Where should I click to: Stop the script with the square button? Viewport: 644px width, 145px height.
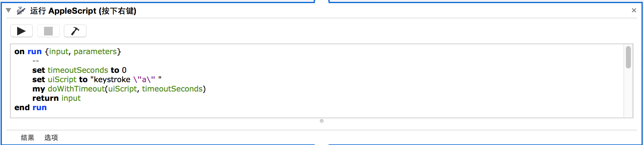tap(48, 31)
